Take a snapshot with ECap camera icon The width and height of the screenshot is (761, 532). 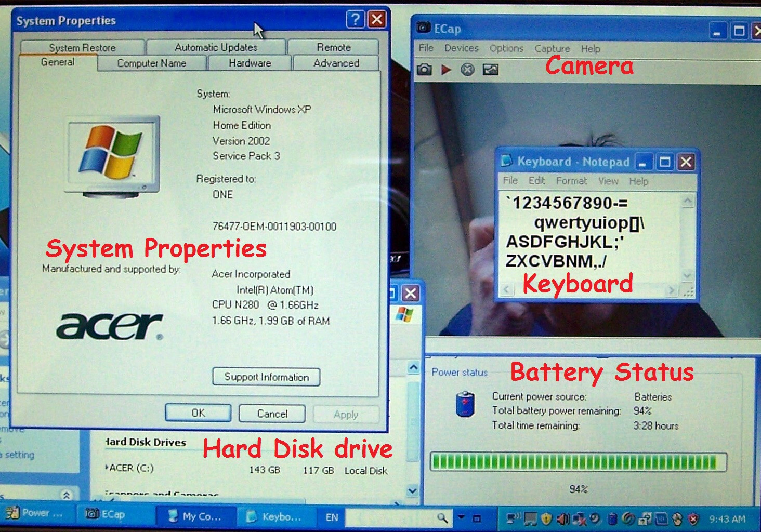click(x=424, y=69)
